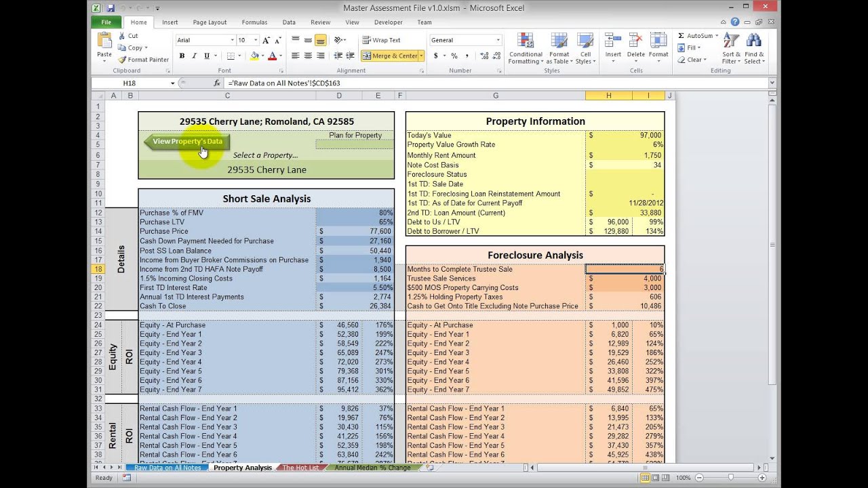Click the Insert Function fx button
The image size is (868, 488).
[217, 83]
